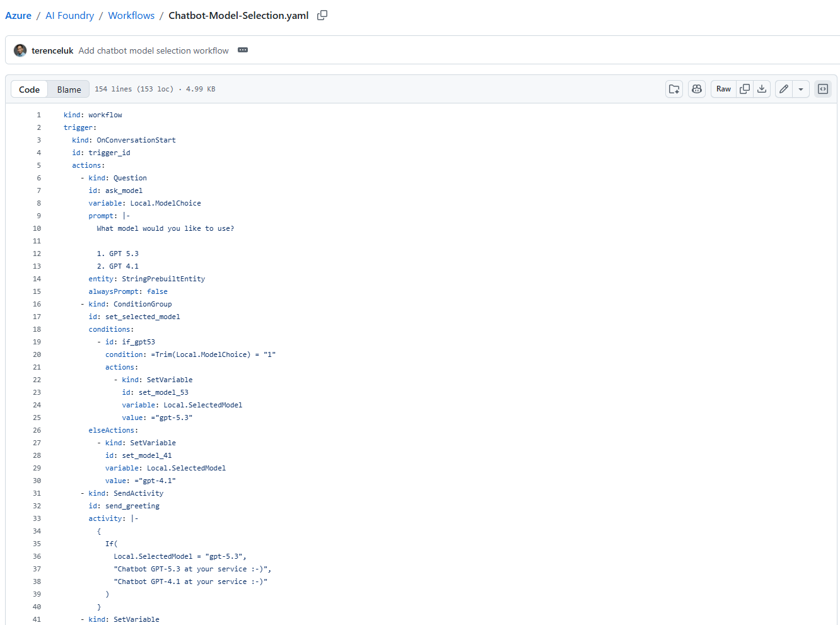Open the Add chatbot model selection commit
This screenshot has height=625, width=840.
click(x=153, y=50)
